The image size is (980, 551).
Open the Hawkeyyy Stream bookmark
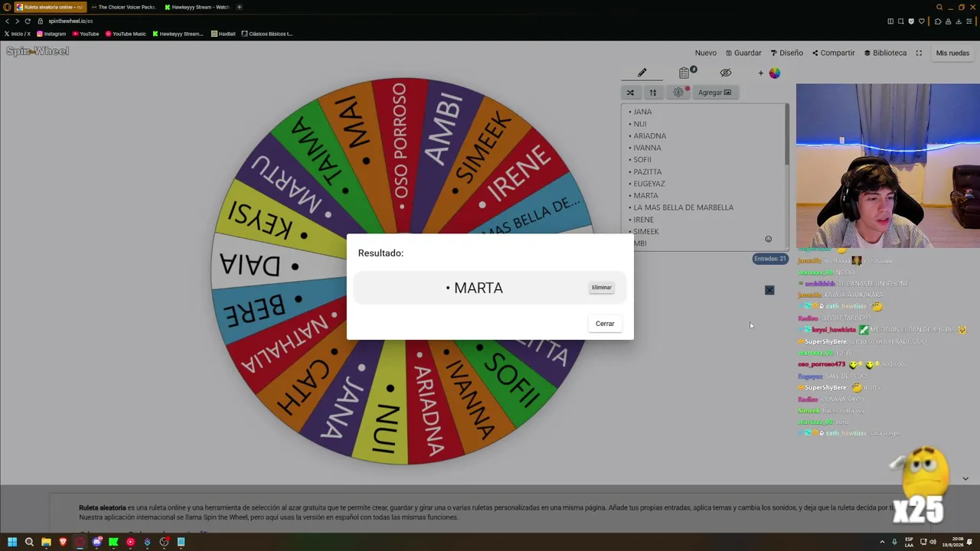point(178,34)
